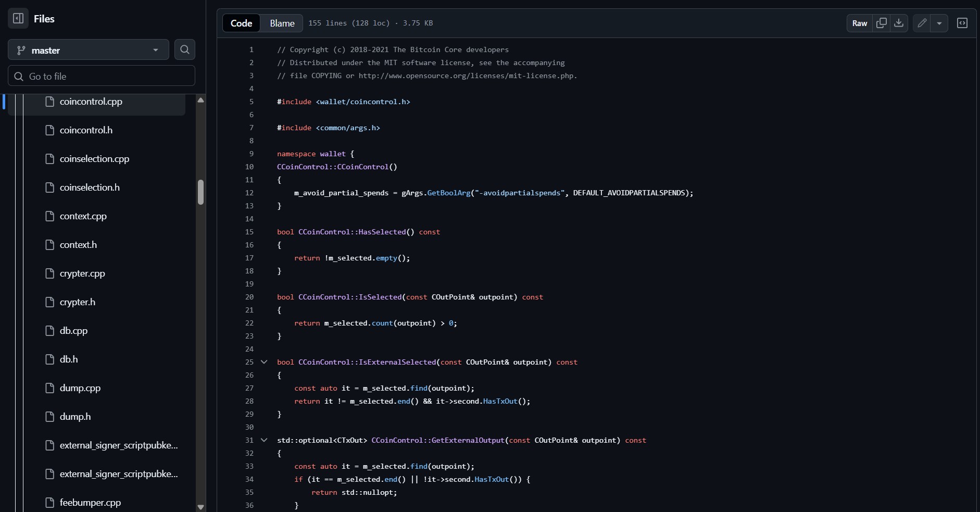Image resolution: width=980 pixels, height=512 pixels.
Task: Download the raw file
Action: [899, 23]
